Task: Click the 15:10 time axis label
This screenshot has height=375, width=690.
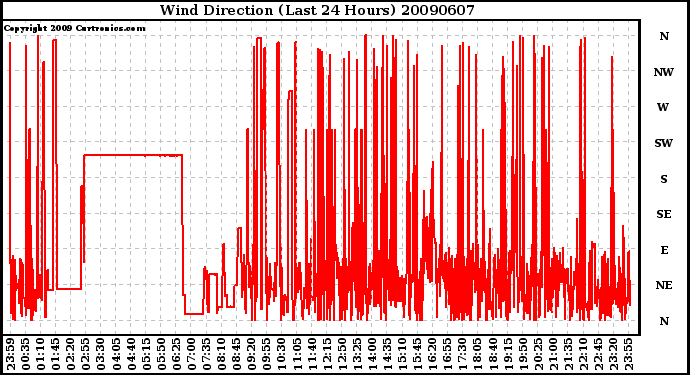Action: coord(402,354)
